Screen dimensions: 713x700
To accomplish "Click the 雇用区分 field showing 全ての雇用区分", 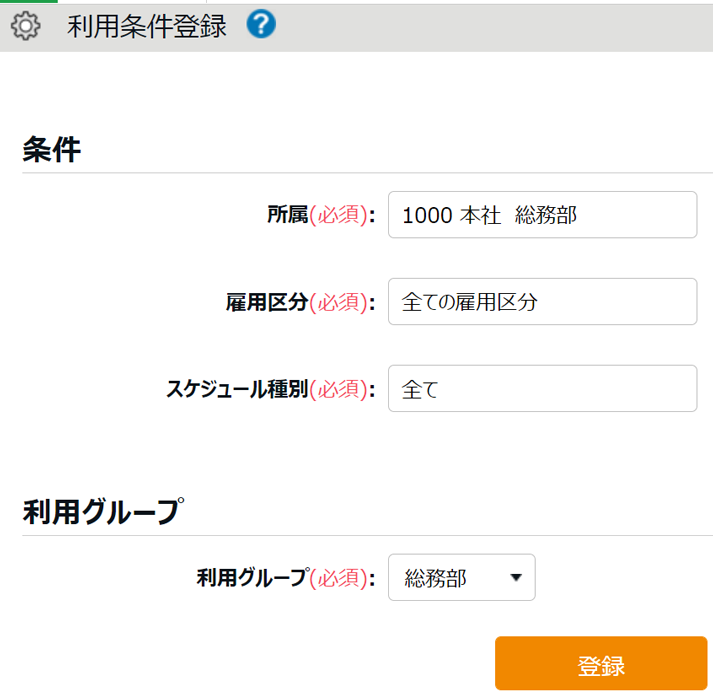I will tap(542, 302).
